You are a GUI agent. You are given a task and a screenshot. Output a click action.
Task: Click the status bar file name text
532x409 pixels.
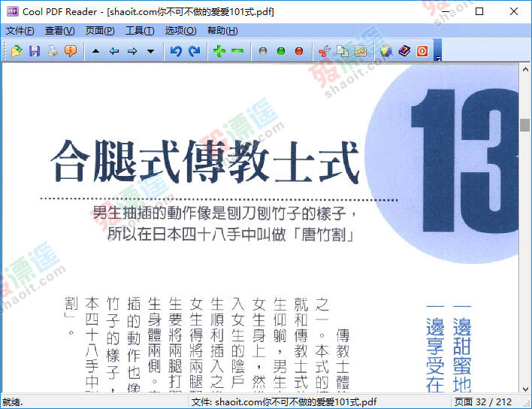[283, 402]
